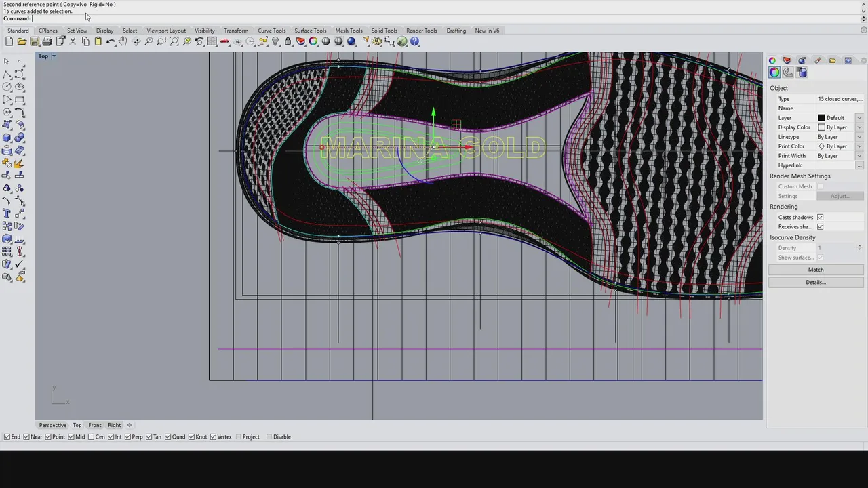Click the Match button
868x488 pixels.
(815, 270)
